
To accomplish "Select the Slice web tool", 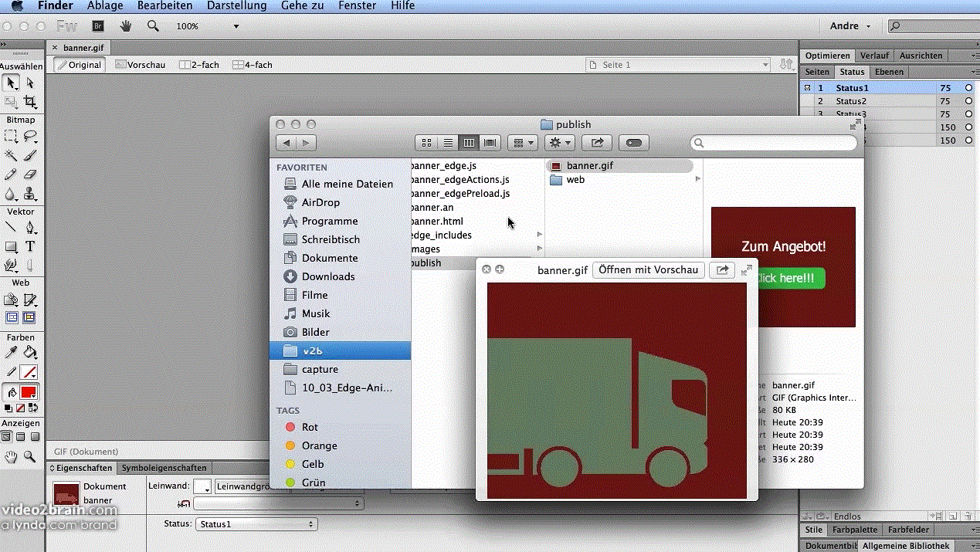I will coord(30,299).
